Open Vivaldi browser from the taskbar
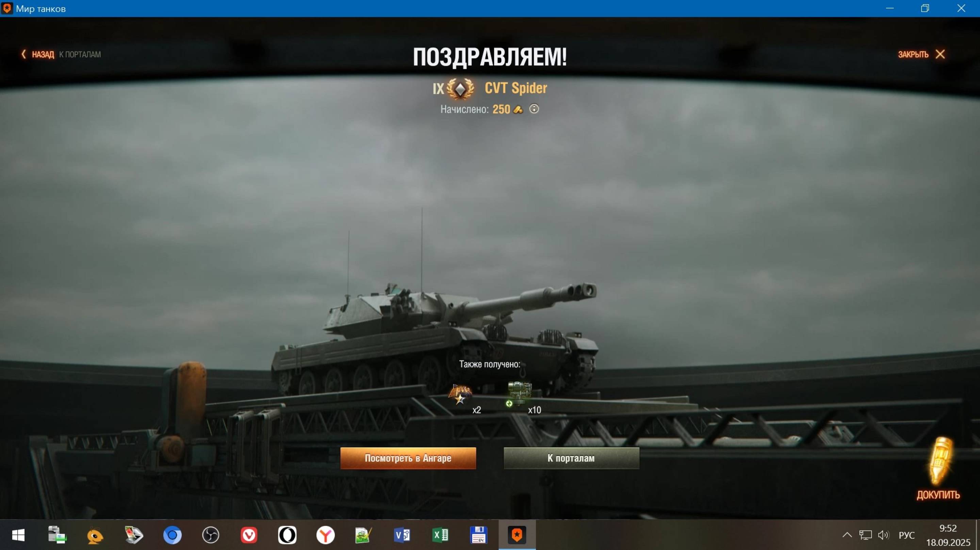The image size is (980, 550). coord(249,535)
